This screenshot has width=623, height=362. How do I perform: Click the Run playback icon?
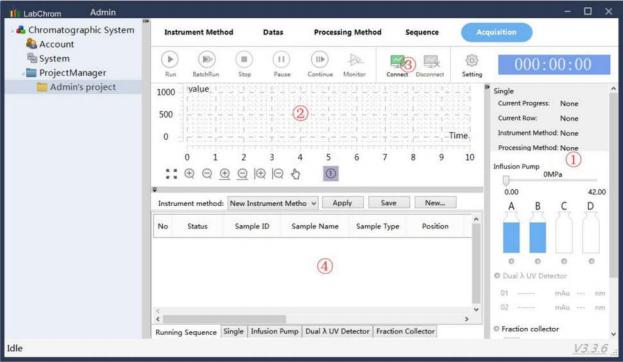coord(170,60)
